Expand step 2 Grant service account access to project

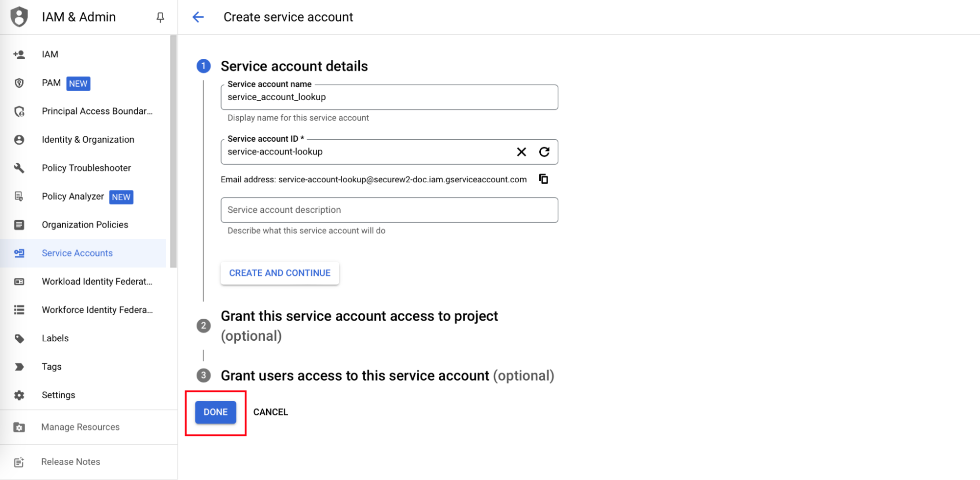[x=359, y=317]
